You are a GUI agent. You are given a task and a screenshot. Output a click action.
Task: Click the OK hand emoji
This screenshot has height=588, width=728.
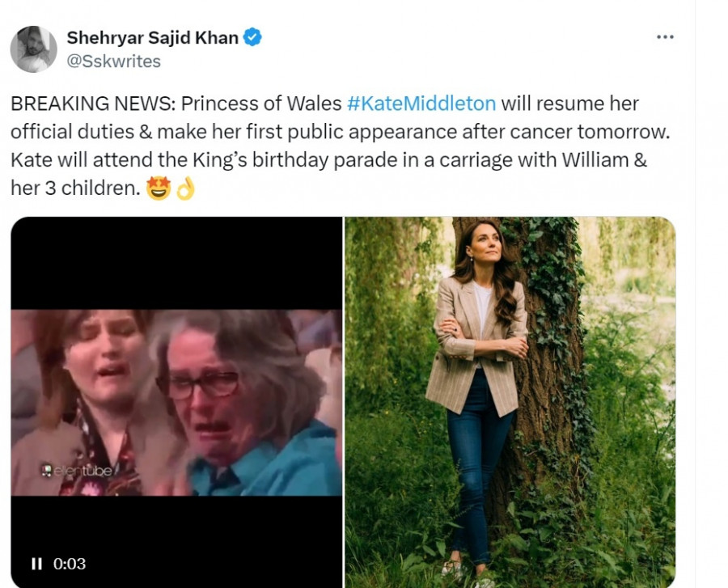pyautogui.click(x=185, y=189)
